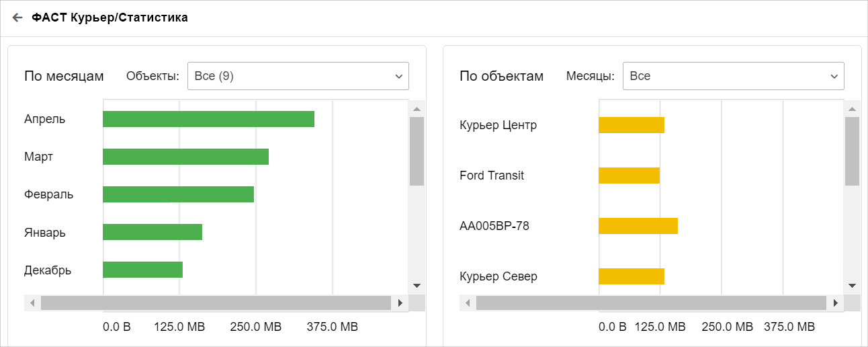Image resolution: width=868 pixels, height=347 pixels.
Task: Click the yellow Курьер Центр bar
Action: (631, 125)
